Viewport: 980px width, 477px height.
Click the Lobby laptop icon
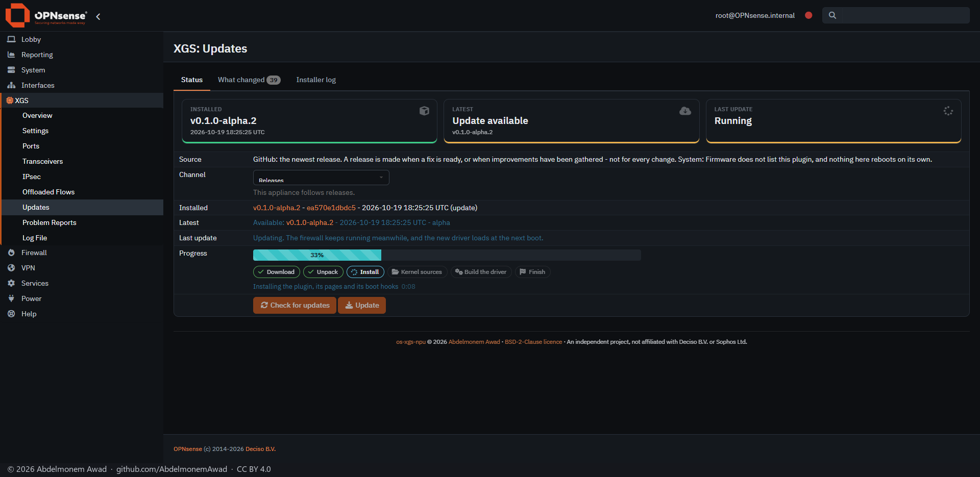[x=11, y=39]
